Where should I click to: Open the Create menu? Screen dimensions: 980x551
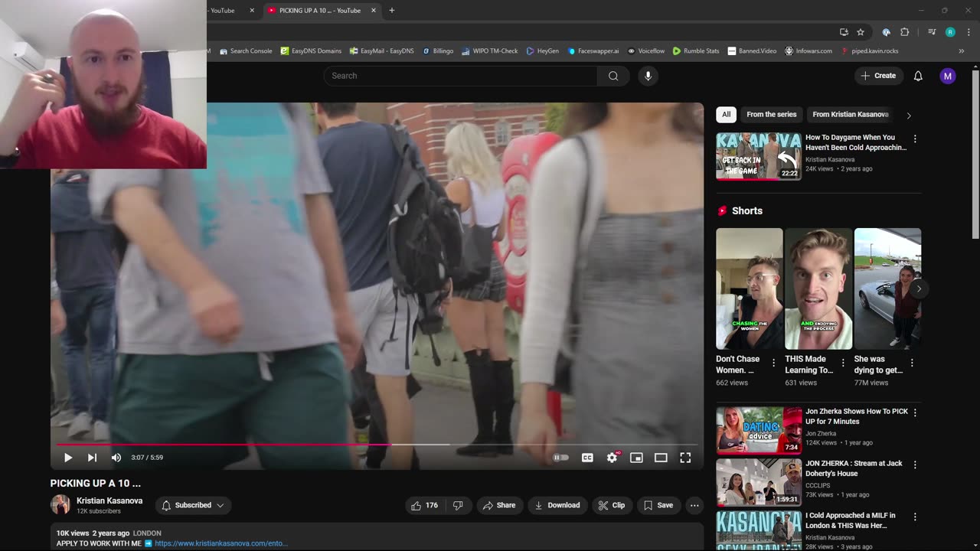click(x=878, y=76)
